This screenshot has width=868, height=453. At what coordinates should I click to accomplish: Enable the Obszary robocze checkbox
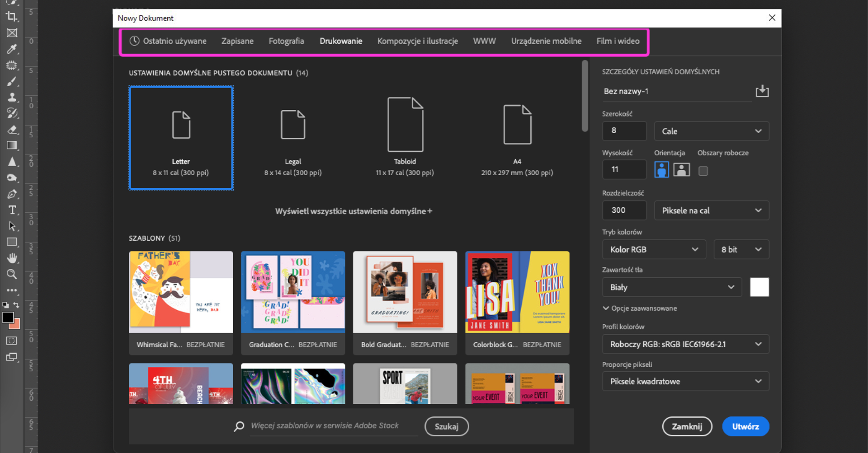click(x=703, y=171)
